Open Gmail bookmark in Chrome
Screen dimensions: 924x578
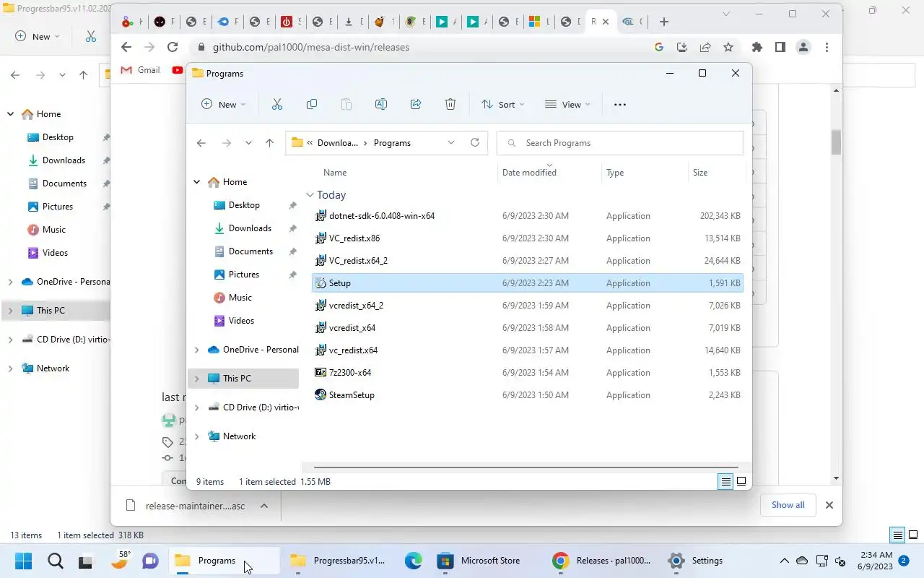click(x=141, y=70)
